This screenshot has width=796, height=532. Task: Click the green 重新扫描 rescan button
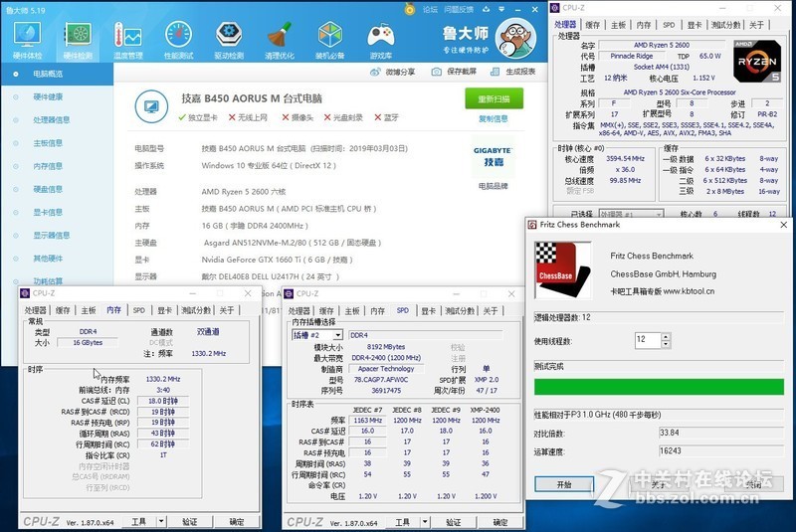pyautogui.click(x=494, y=98)
